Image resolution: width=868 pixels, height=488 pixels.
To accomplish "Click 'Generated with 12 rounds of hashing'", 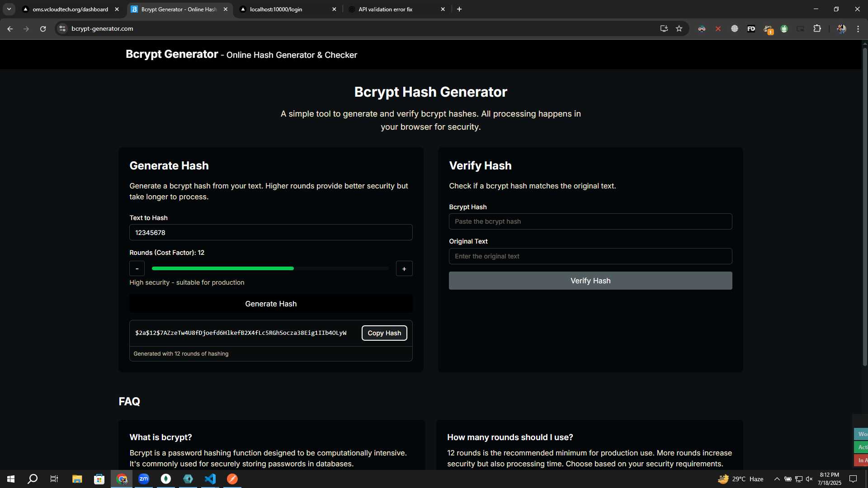I will [181, 354].
